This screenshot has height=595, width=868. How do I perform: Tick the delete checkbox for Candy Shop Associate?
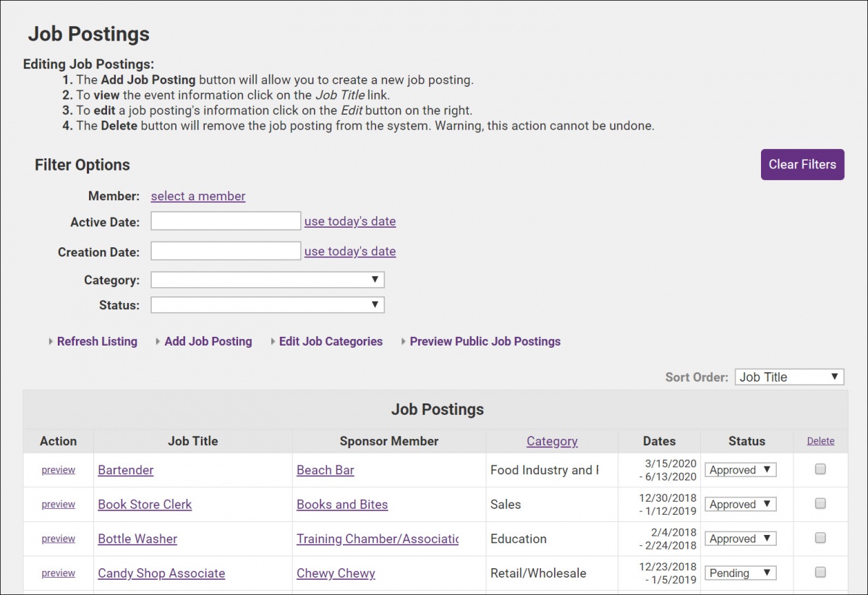coord(820,573)
